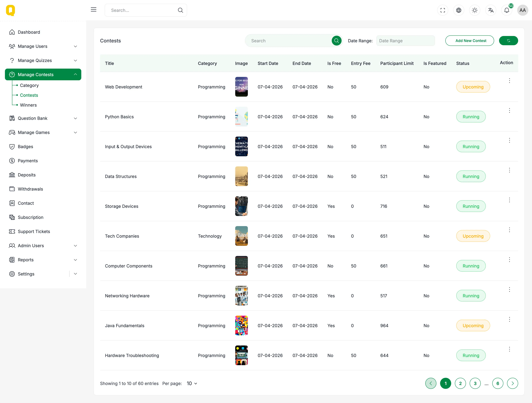Screen dimensions: 532x403
Task: Click the Python Basics contest thumbnail image
Action: click(241, 117)
